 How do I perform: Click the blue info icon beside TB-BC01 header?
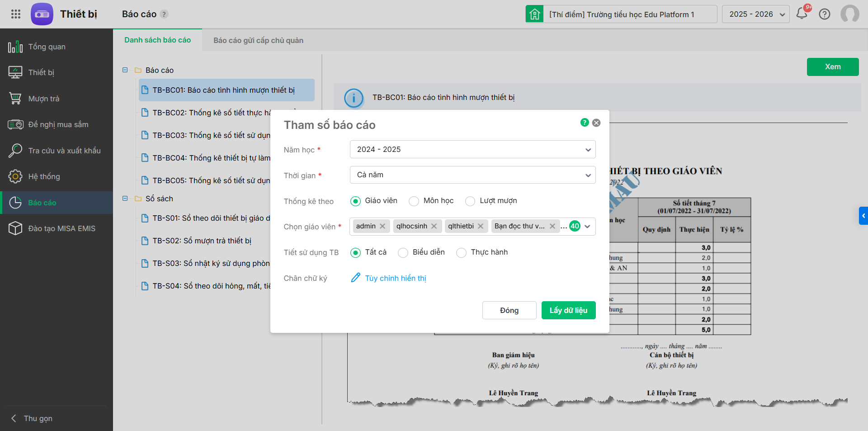coord(354,98)
